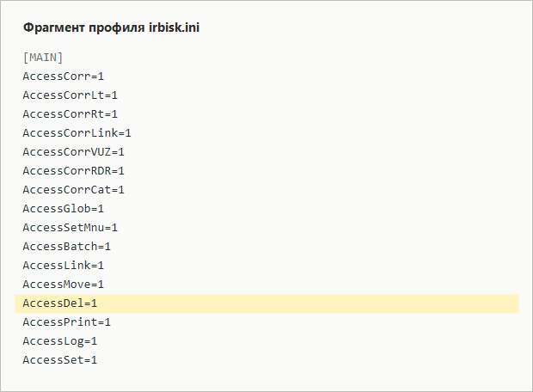Click the AccessCorr=1 line
The height and width of the screenshot is (392, 533).
coord(64,77)
